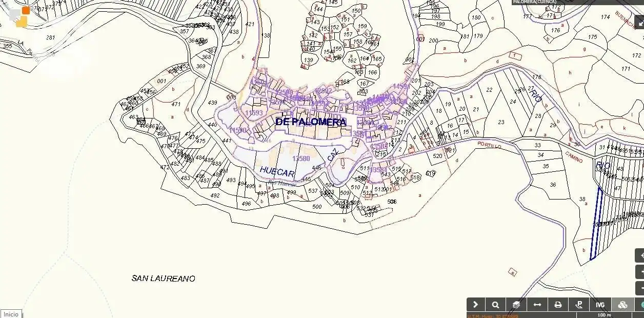Zoom out with the minus button
The width and height of the screenshot is (644, 318).
click(x=640, y=288)
